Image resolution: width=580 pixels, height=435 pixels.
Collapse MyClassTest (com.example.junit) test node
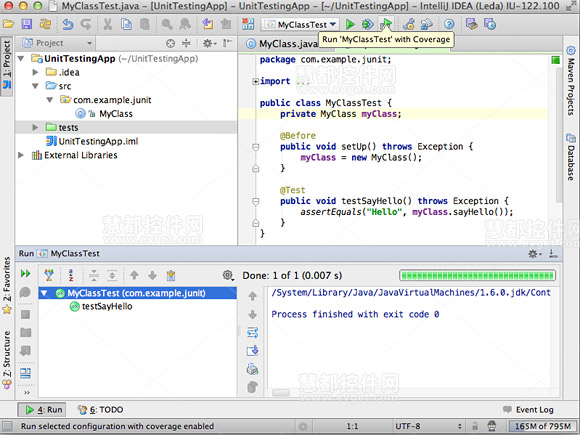pos(44,293)
